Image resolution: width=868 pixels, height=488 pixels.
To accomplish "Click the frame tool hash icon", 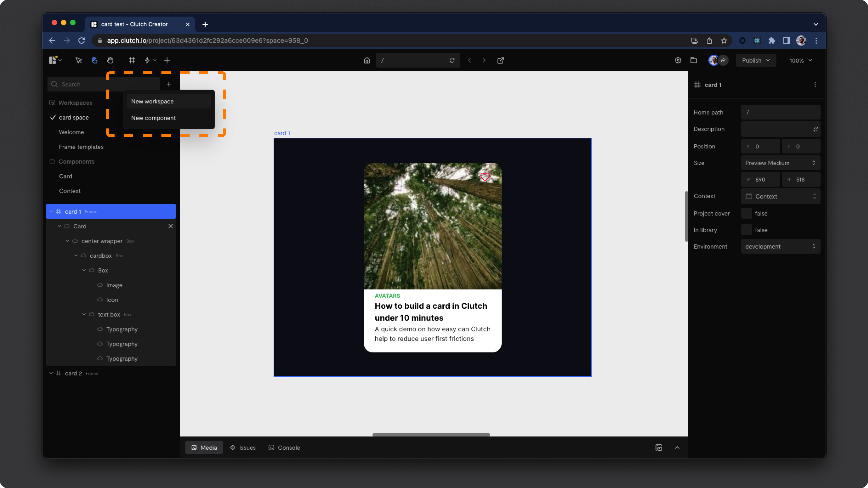I will point(132,60).
